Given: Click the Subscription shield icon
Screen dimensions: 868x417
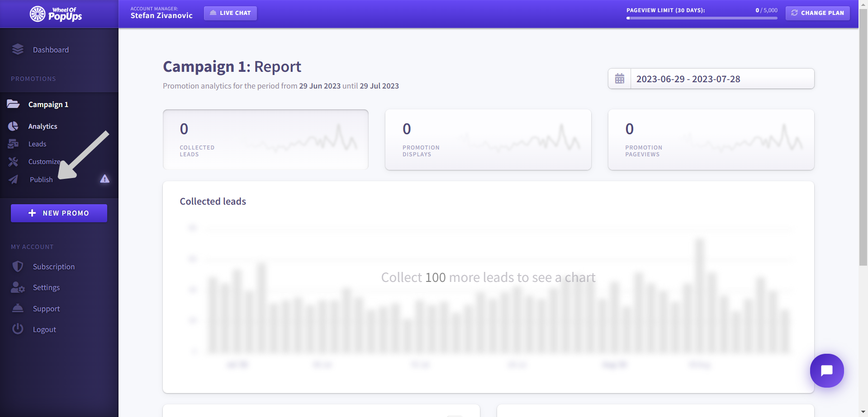Looking at the screenshot, I should (x=18, y=267).
